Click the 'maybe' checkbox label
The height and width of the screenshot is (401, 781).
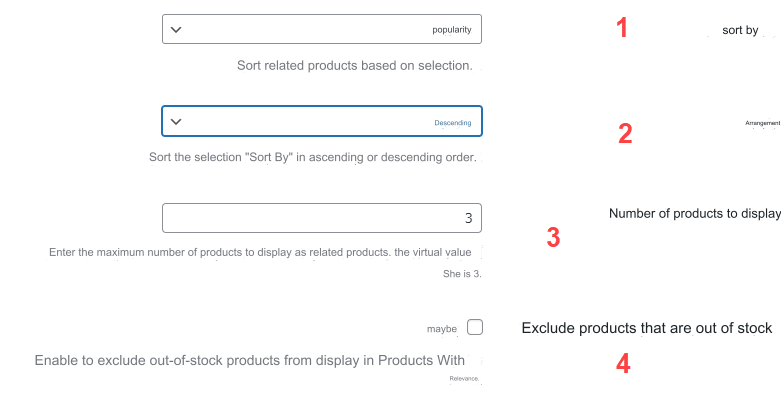pyautogui.click(x=442, y=329)
